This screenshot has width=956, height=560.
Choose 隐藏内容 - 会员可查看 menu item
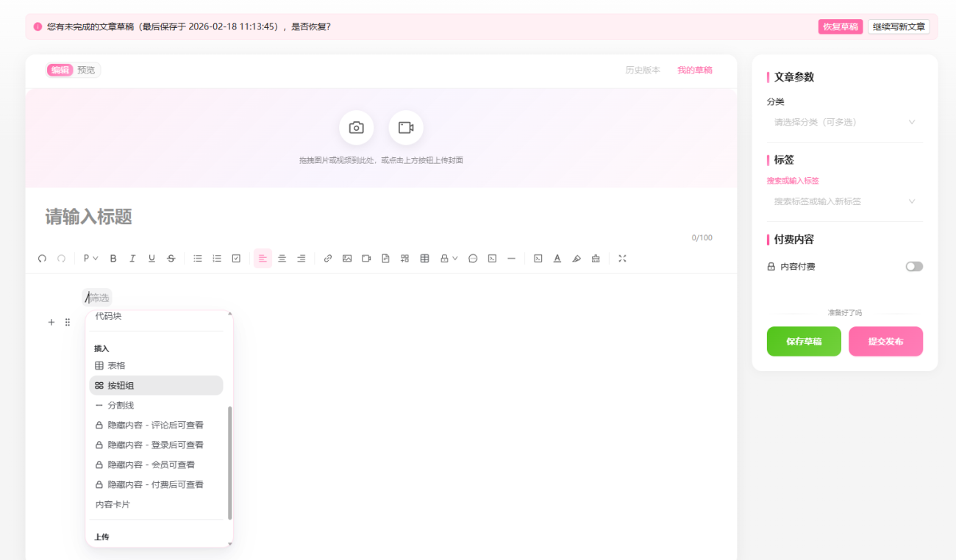click(x=156, y=465)
